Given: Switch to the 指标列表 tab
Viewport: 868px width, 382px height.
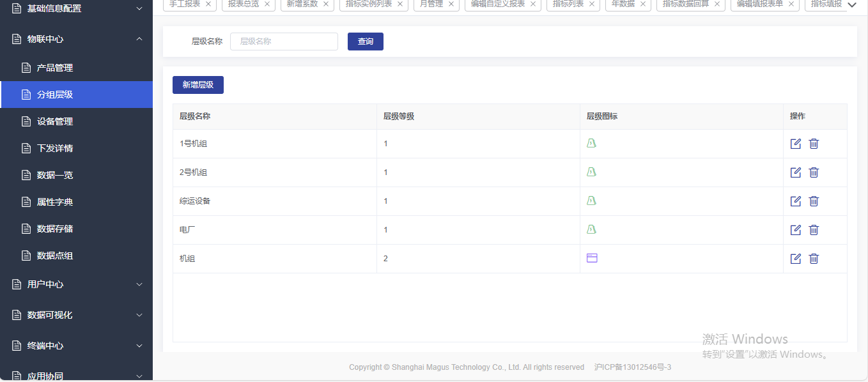Looking at the screenshot, I should point(568,4).
